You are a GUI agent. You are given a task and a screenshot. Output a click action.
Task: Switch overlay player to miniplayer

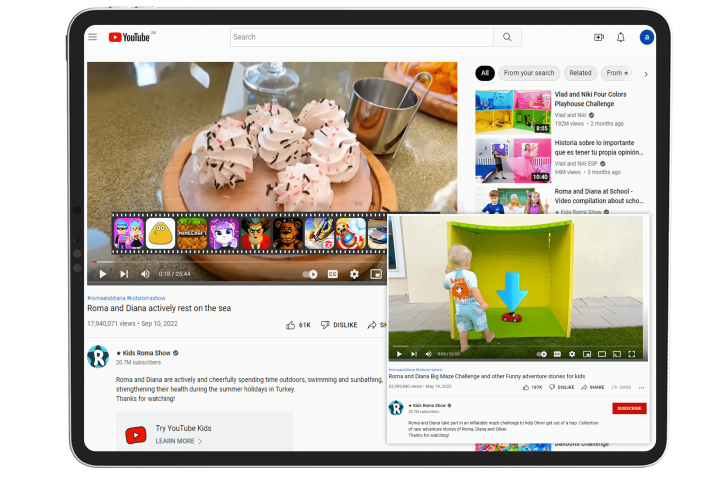coord(587,354)
